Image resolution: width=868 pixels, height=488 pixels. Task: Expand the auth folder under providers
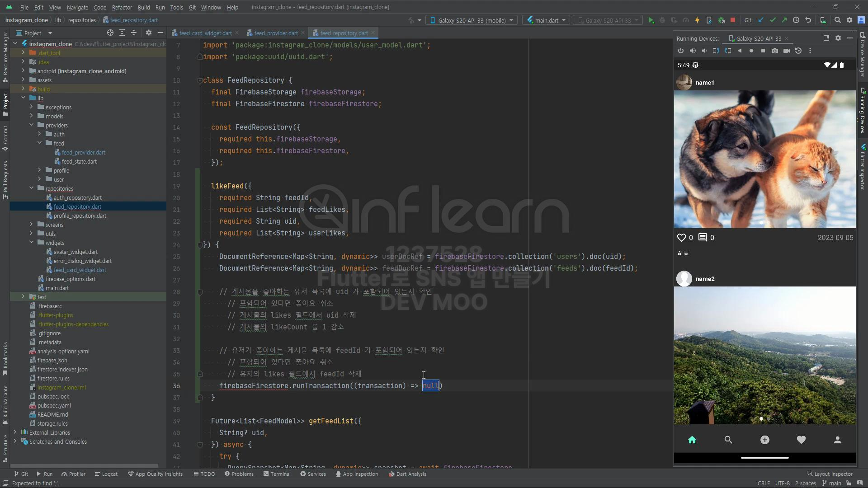(39, 134)
